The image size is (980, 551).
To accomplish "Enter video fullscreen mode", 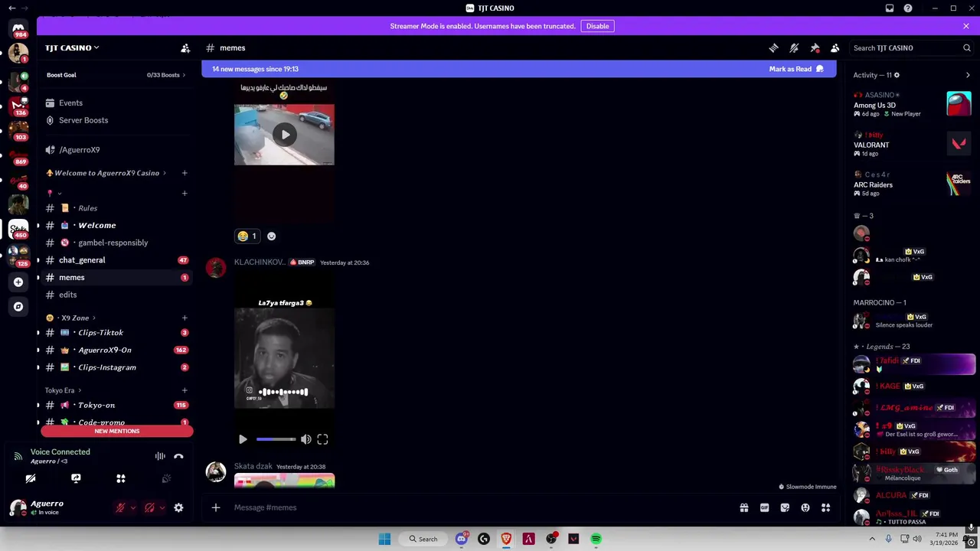I will (x=322, y=439).
